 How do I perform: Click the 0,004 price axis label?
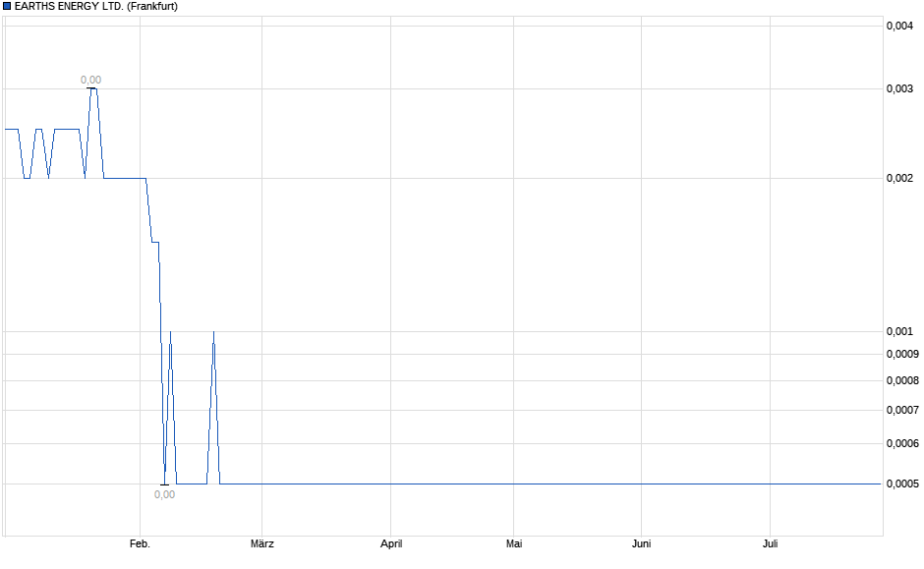(899, 26)
